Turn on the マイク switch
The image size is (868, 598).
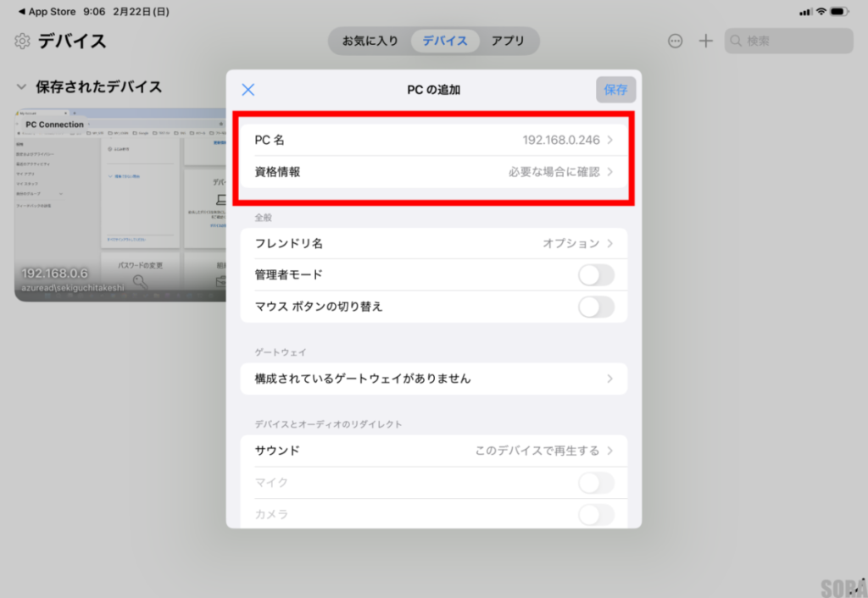pos(596,483)
